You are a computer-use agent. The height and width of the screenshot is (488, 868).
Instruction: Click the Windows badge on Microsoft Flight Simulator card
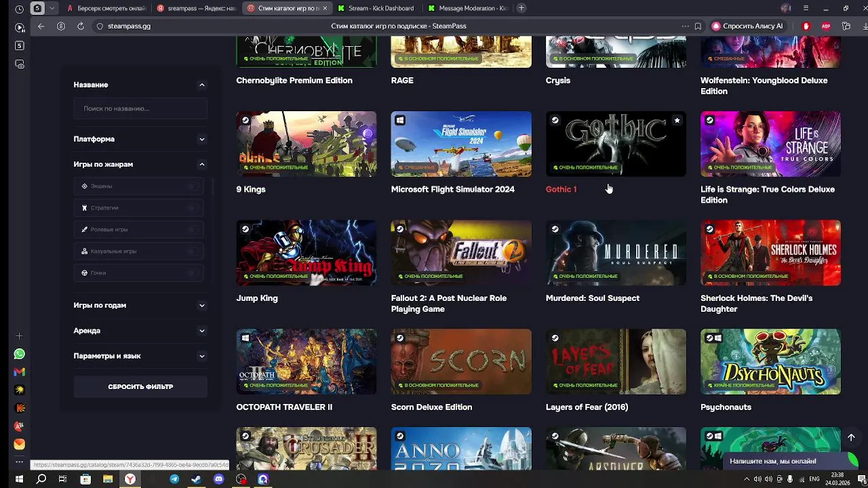click(x=400, y=121)
